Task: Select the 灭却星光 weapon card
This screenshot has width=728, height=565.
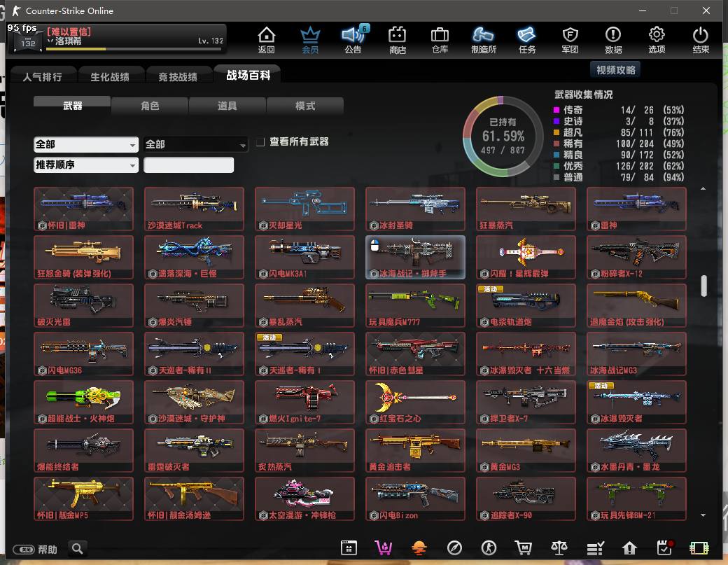Action: coord(304,209)
